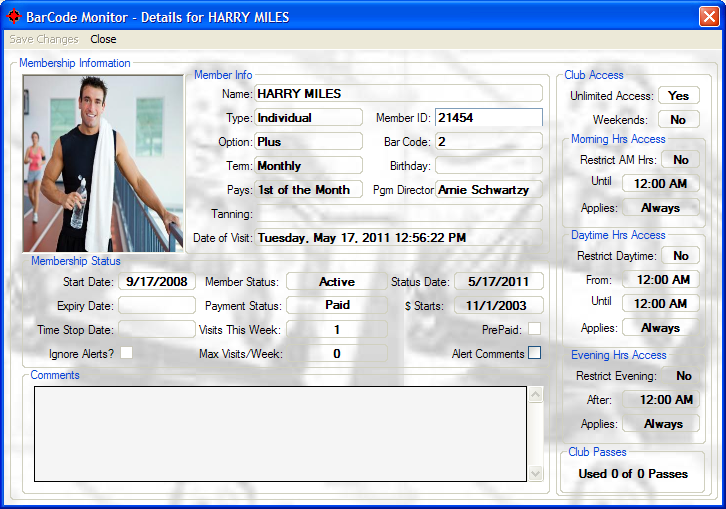Toggle the Weekends No button
Viewport: 726px width, 509px height.
tap(678, 120)
